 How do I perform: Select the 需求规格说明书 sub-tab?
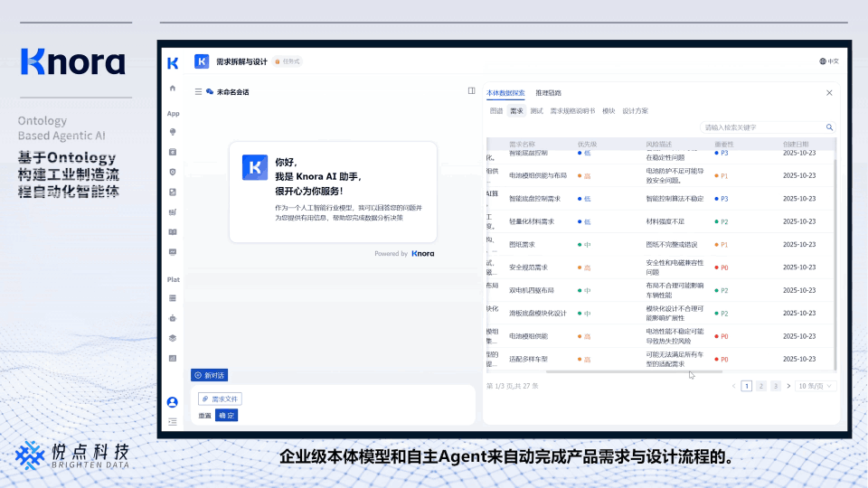pyautogui.click(x=572, y=110)
